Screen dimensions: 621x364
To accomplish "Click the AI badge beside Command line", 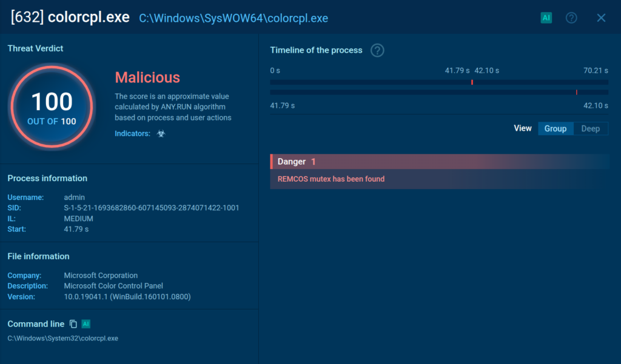I will 86,324.
